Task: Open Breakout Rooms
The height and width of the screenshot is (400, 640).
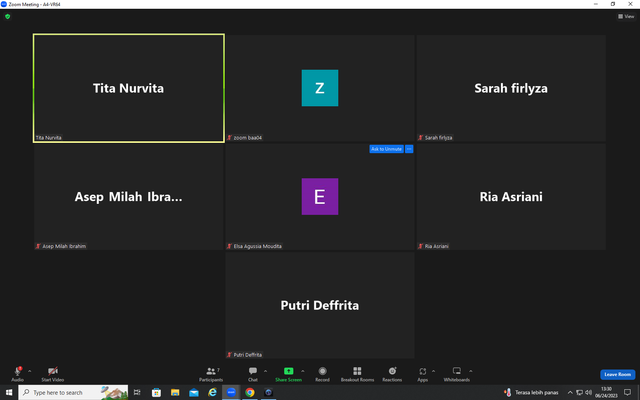Action: pos(357,373)
